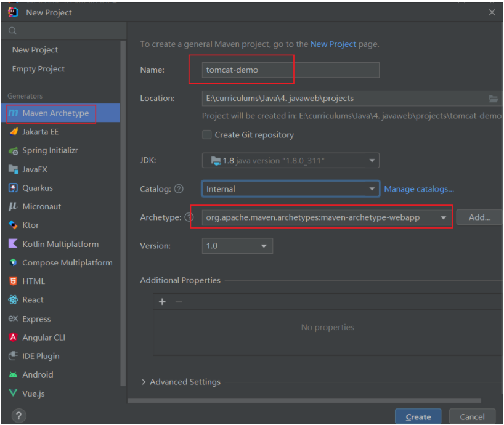Follow the New Project page link

point(333,44)
